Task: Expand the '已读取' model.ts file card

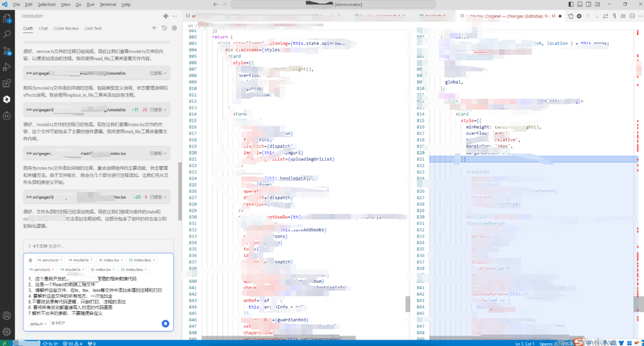Action: click(96, 73)
